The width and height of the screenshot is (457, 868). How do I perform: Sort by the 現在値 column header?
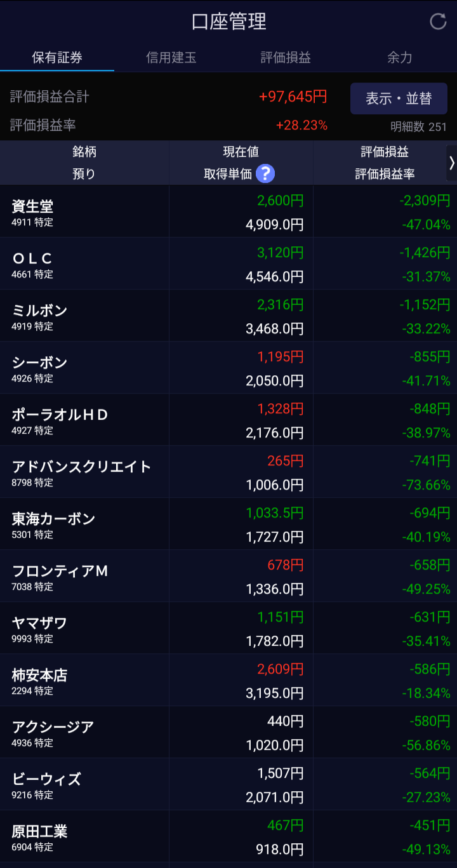pos(241,152)
